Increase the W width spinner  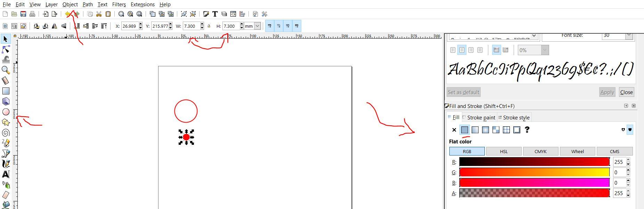click(202, 24)
